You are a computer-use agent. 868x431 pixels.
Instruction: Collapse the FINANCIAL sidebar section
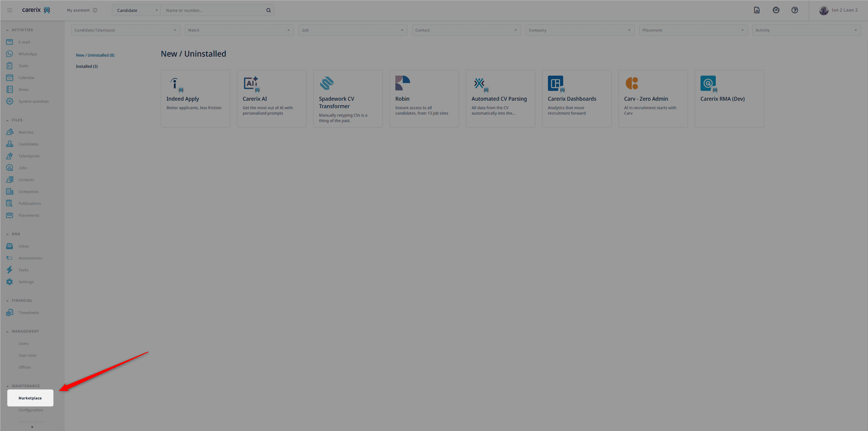7,301
